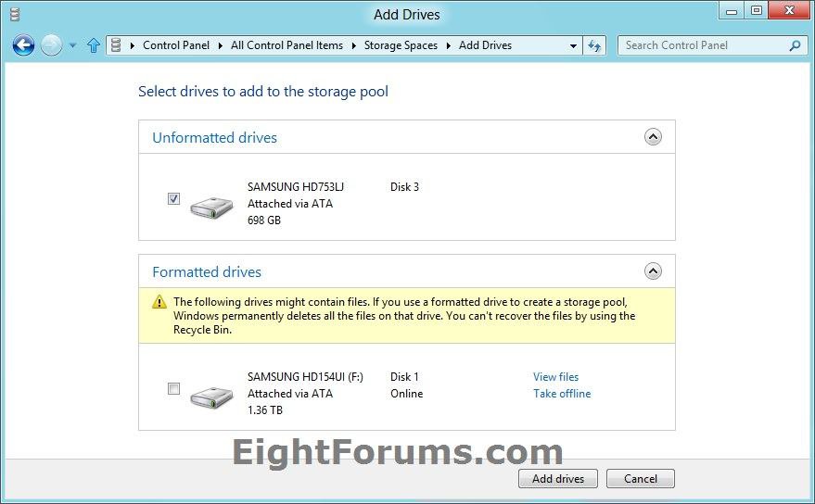This screenshot has width=815, height=504.
Task: Click the SAMSUNG HD753LJ drive icon
Action: [x=211, y=207]
